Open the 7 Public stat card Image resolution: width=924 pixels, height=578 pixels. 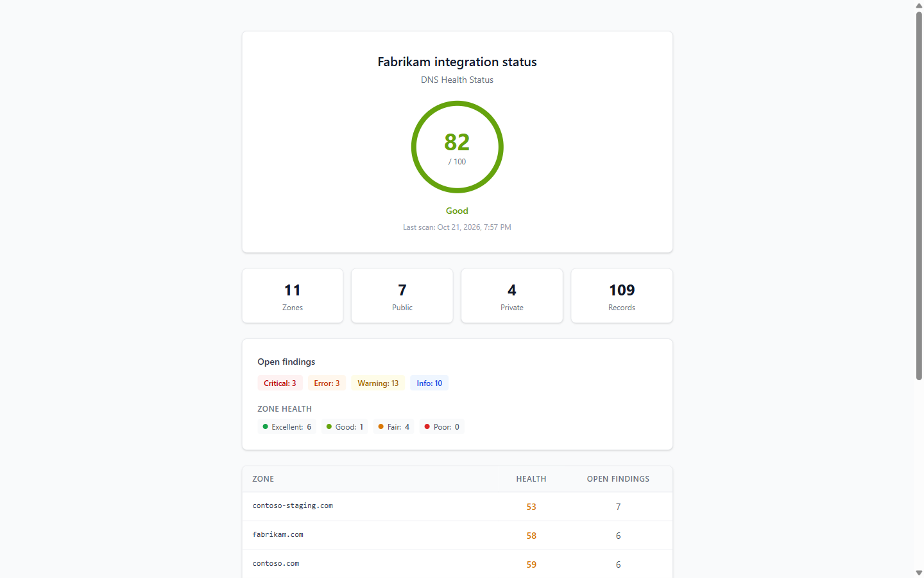(x=402, y=296)
